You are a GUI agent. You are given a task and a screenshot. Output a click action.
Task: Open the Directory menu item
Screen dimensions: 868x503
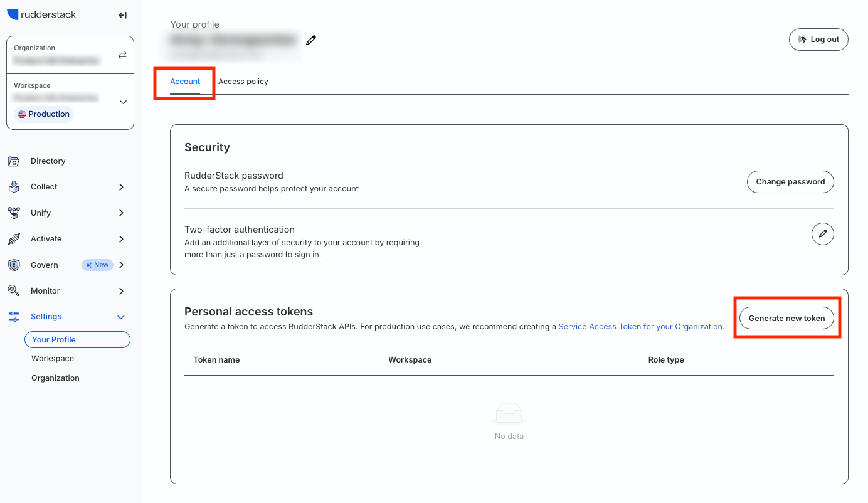[x=48, y=161]
